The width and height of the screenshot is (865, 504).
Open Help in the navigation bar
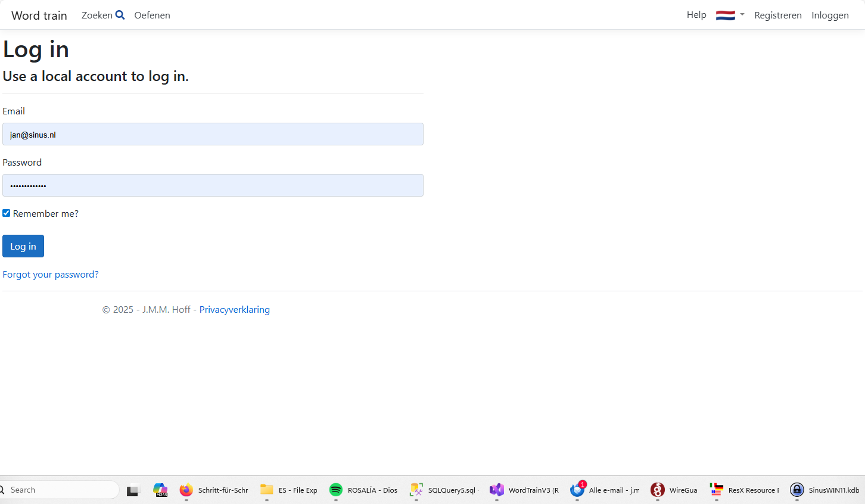click(x=696, y=15)
